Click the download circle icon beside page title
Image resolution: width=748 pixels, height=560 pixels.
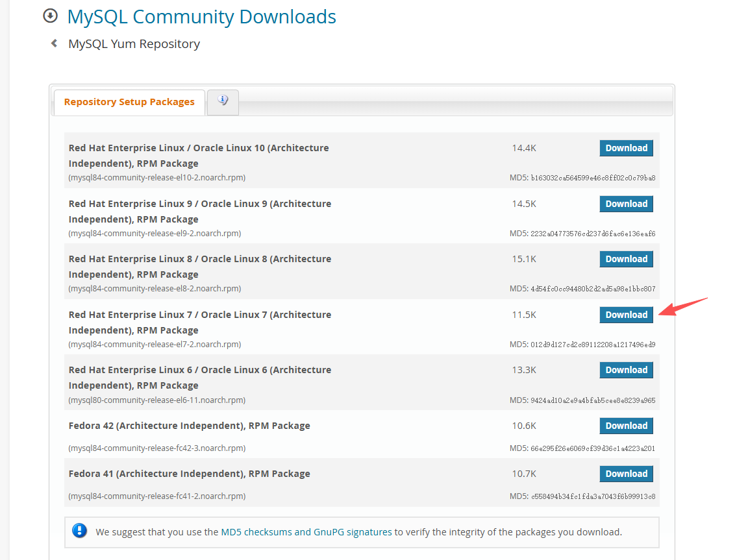coord(50,16)
